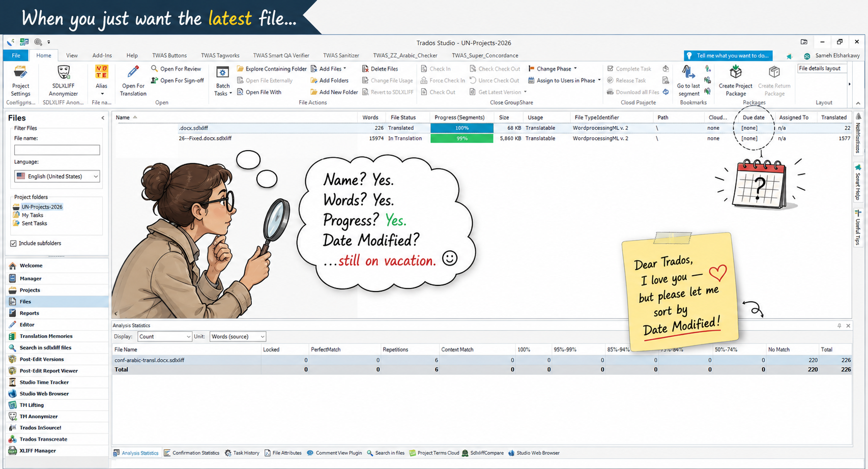Open the Reports view in the sidebar
The height and width of the screenshot is (469, 868).
coord(57,313)
